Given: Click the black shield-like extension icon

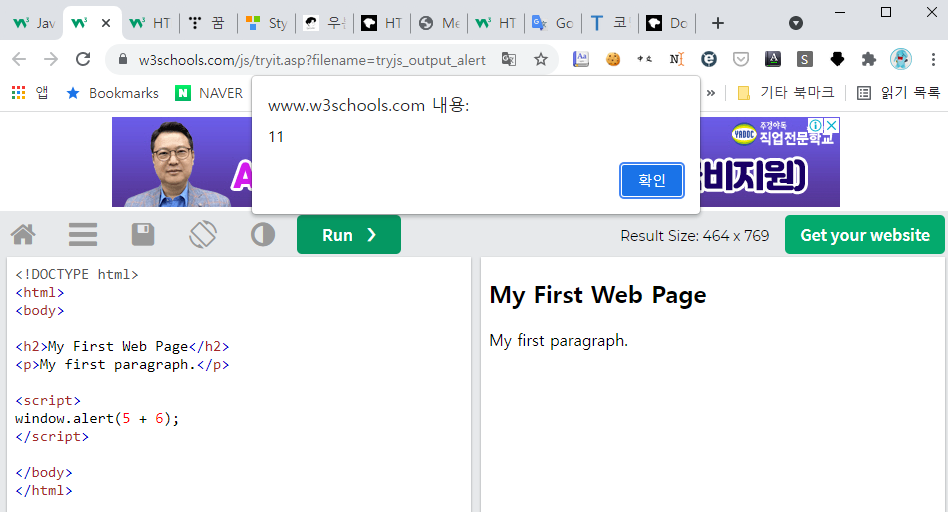Looking at the screenshot, I should pos(837,59).
